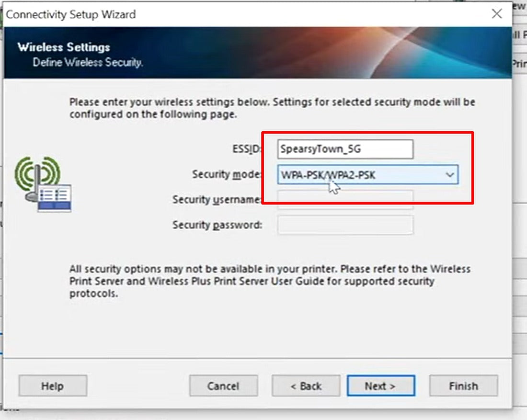Click the 'Security password:' label

[x=217, y=225]
